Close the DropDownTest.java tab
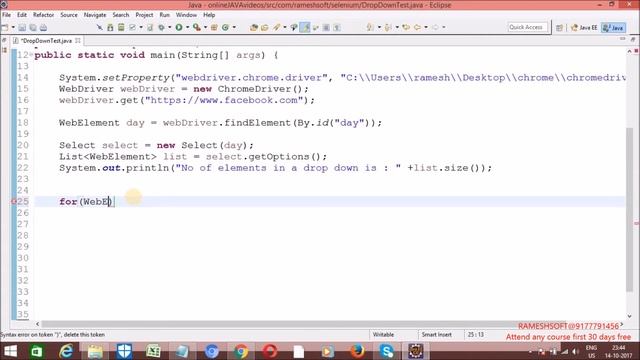This screenshot has width=640, height=360. [x=78, y=40]
